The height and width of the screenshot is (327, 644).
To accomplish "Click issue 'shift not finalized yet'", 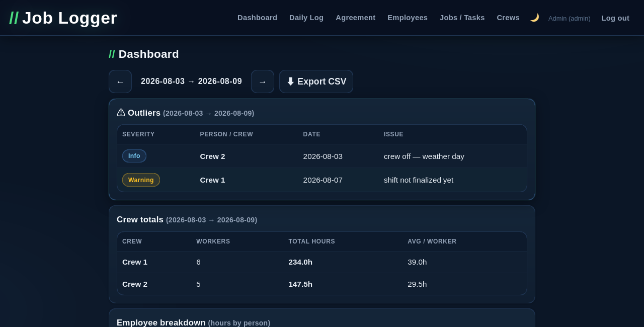I will click(x=419, y=180).
